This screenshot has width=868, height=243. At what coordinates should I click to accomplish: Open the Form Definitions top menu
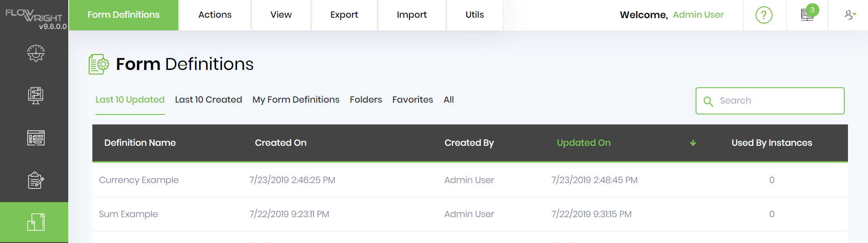123,15
